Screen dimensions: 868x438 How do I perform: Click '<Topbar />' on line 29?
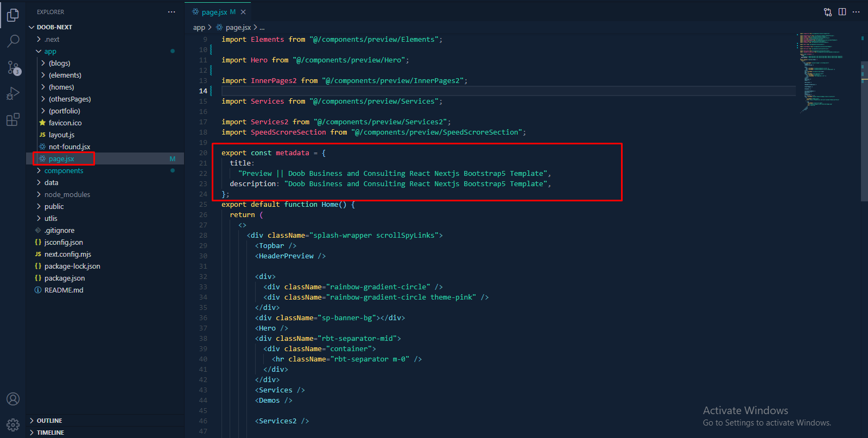(x=276, y=246)
